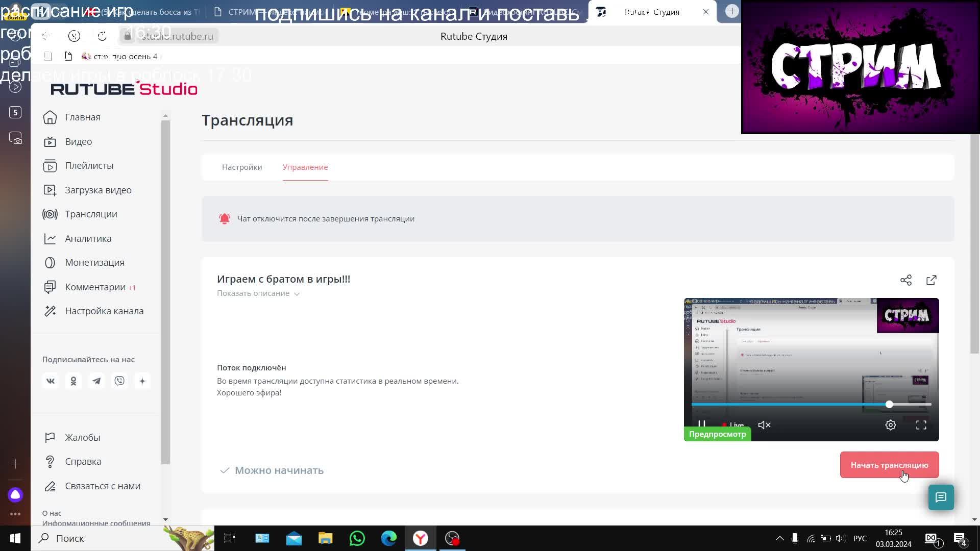The width and height of the screenshot is (980, 551).
Task: Click the share icon for the broadcast
Action: pyautogui.click(x=905, y=280)
